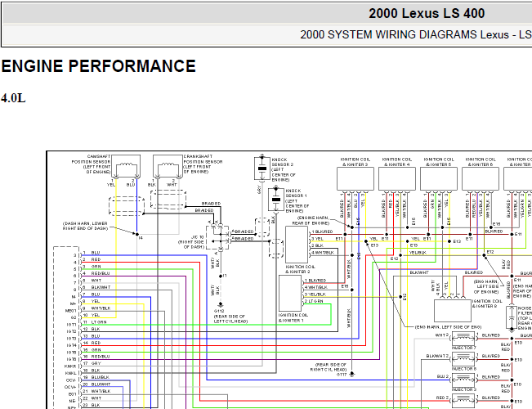The image size is (532, 409).
Task: Click the 'IGNITION COIL & IGNITER 1' label
Action: point(293,318)
